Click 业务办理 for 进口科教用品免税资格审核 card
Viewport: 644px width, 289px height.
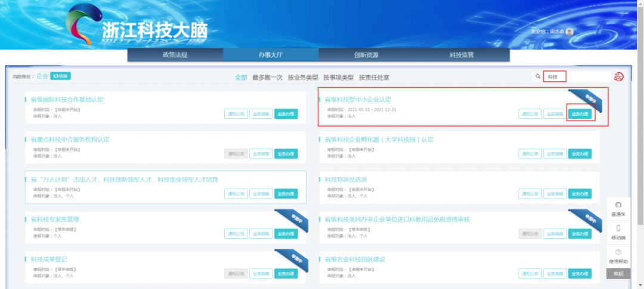pyautogui.click(x=580, y=233)
